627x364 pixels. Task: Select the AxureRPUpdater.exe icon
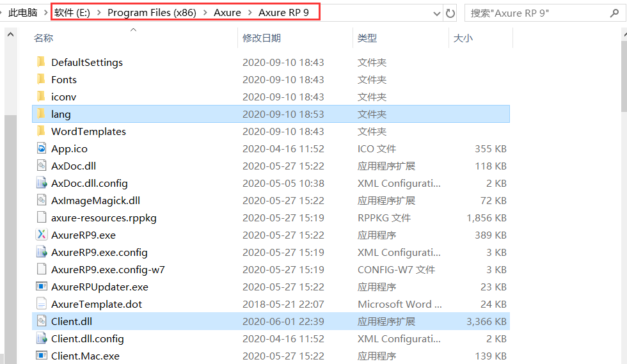tap(42, 287)
